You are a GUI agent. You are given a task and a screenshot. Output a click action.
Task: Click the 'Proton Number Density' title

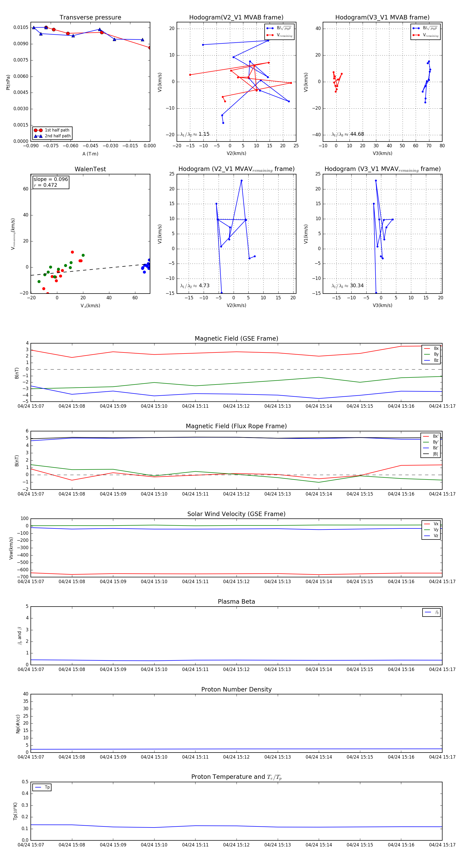[x=236, y=689]
